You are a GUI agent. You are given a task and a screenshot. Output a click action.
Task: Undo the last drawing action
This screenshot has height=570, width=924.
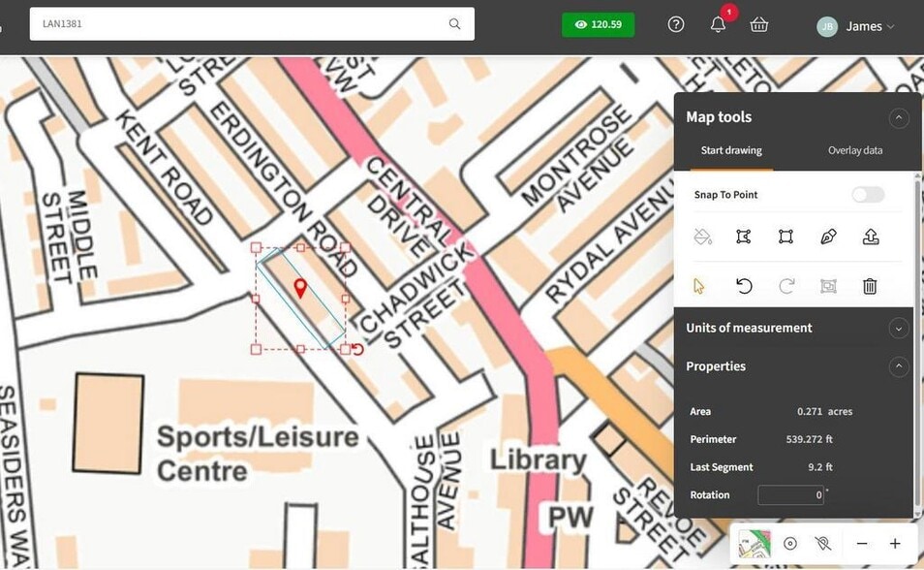743,286
